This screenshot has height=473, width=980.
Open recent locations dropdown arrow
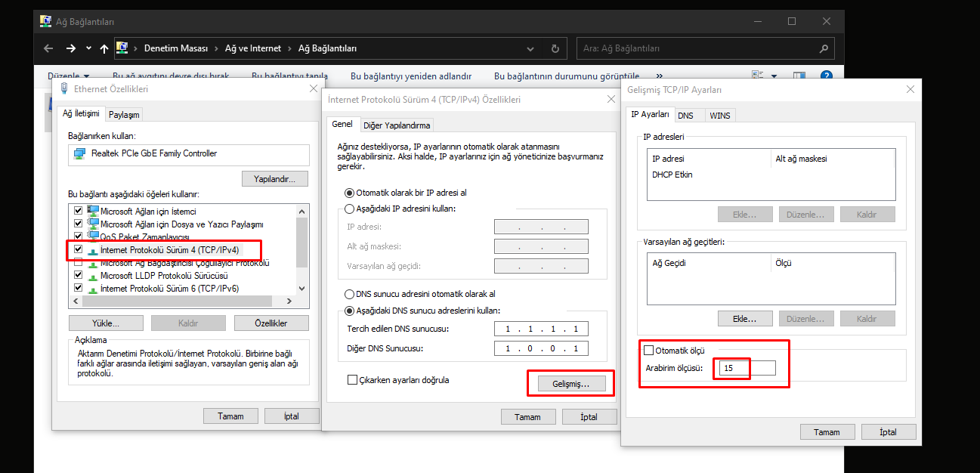click(x=88, y=48)
